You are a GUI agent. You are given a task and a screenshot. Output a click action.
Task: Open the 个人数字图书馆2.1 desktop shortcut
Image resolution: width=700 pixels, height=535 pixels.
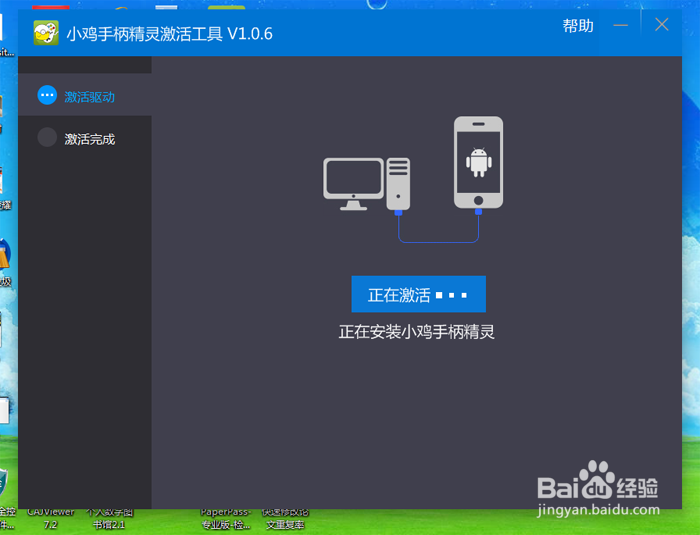tap(109, 519)
